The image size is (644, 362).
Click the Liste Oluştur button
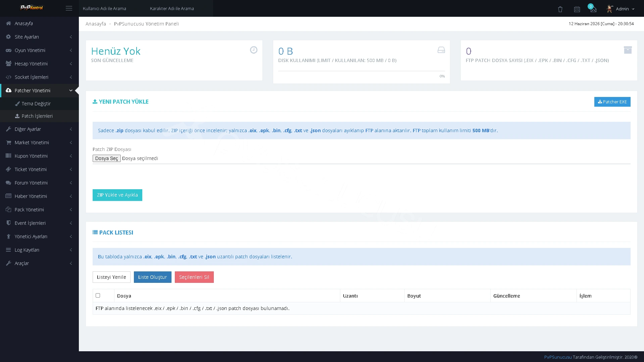click(x=152, y=277)
